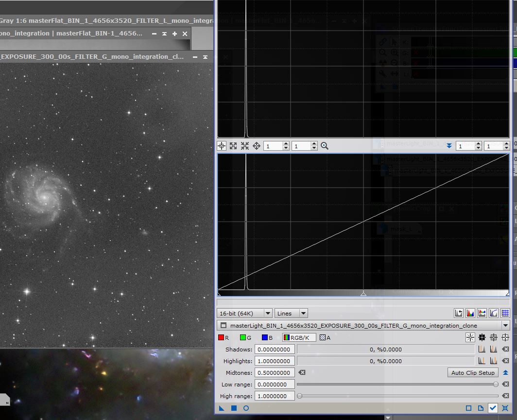Click the blue inward-arrows reset icon in the bottom bar
Screen dimensions: 517x420
point(505,408)
